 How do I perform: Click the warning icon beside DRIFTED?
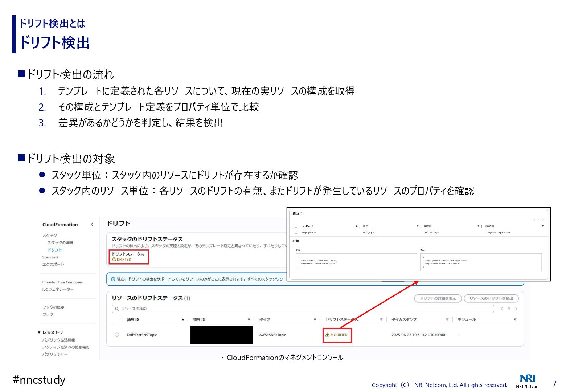[x=114, y=260]
